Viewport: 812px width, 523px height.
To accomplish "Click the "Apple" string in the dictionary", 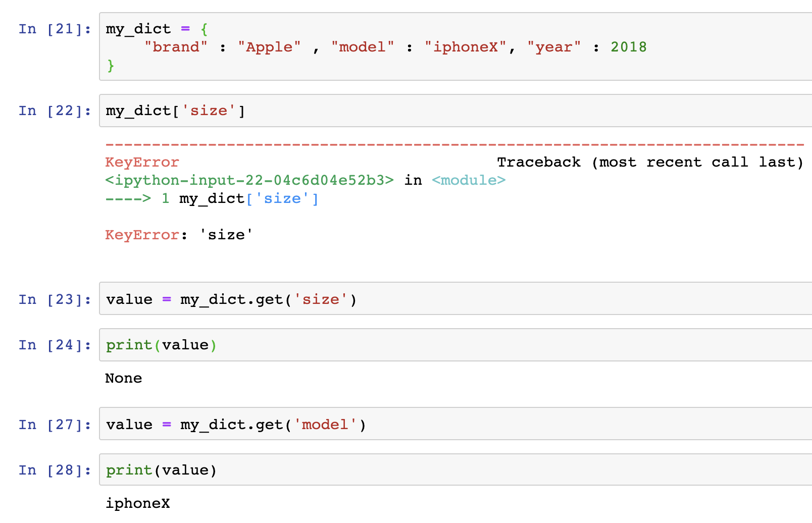I will pyautogui.click(x=270, y=47).
